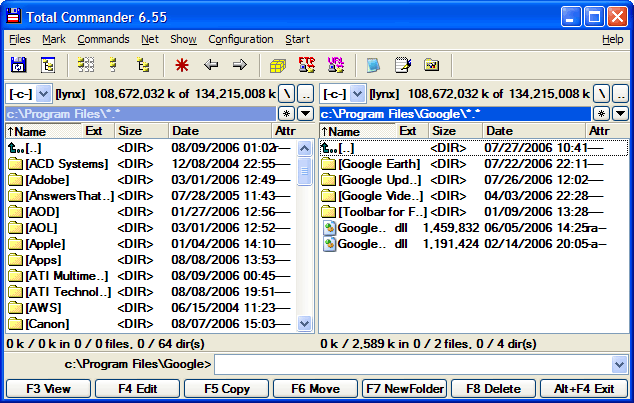
Task: Click the Total Commander title bar floppy icon
Action: [14, 17]
